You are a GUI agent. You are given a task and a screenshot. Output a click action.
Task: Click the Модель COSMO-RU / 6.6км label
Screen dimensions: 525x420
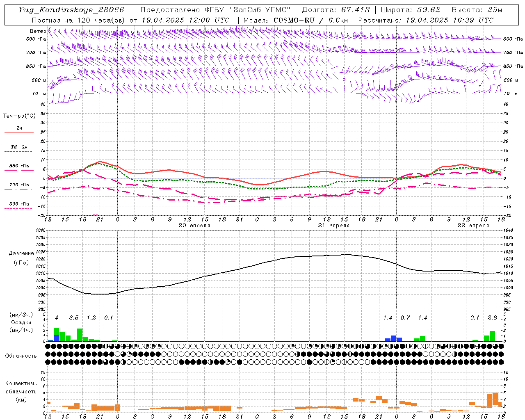[x=295, y=20]
